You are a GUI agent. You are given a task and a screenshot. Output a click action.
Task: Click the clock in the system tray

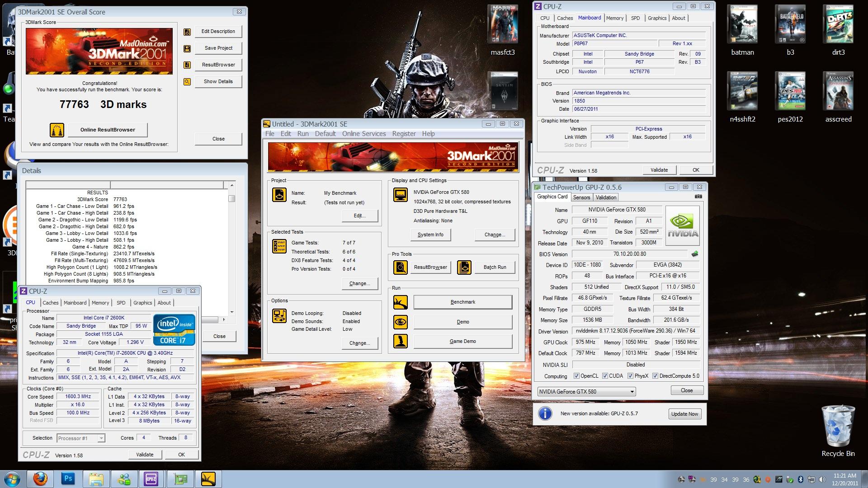(x=844, y=479)
